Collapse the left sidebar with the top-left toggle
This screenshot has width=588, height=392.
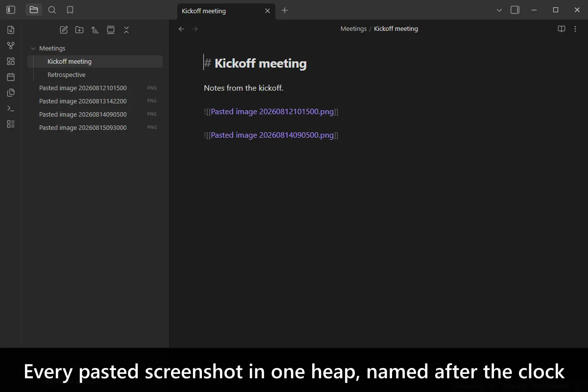pos(11,10)
